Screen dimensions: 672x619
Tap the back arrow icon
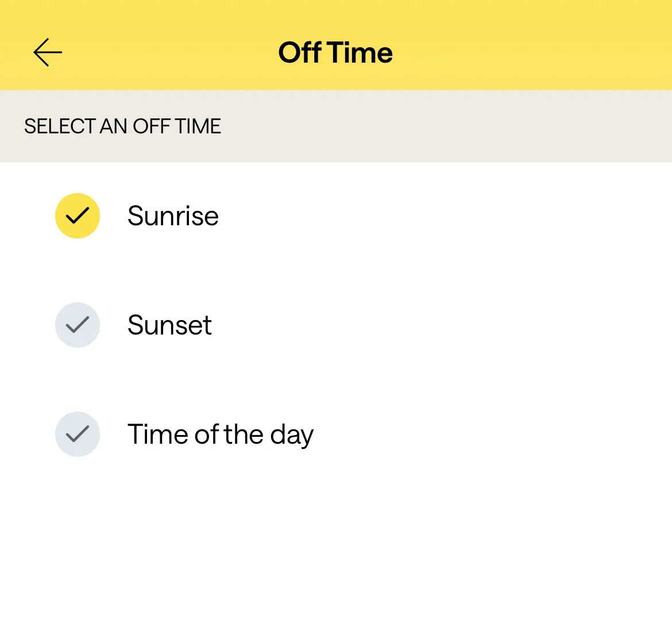pos(48,53)
